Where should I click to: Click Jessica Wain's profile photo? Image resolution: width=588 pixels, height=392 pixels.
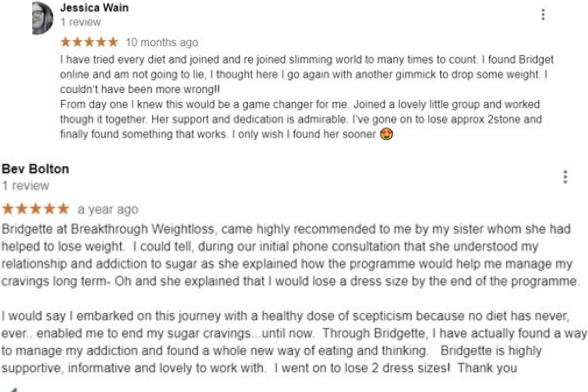(x=43, y=18)
